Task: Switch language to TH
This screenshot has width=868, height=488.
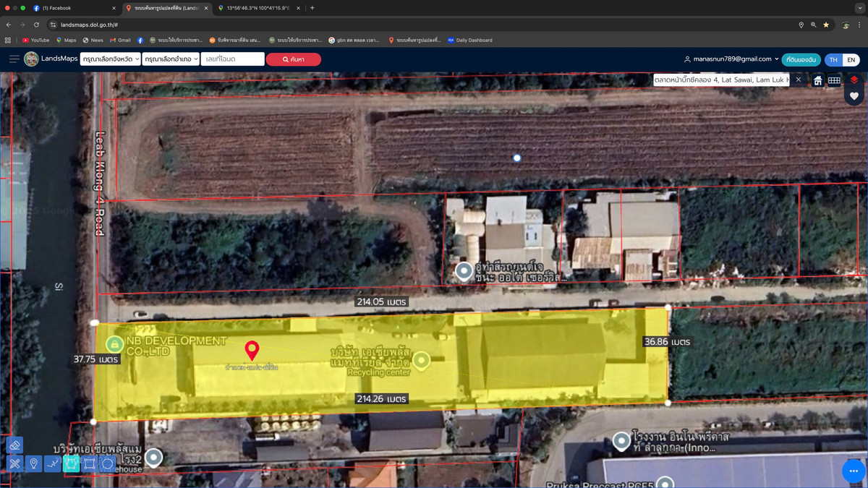Action: point(833,59)
